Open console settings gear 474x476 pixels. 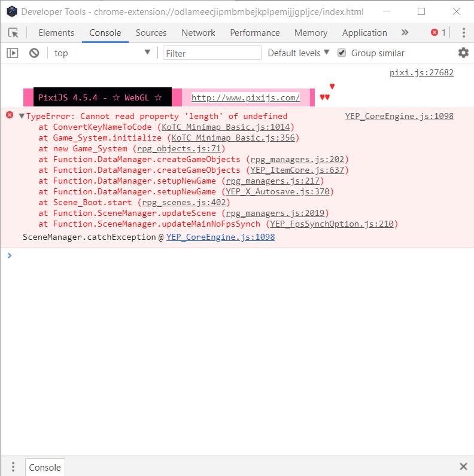(463, 53)
